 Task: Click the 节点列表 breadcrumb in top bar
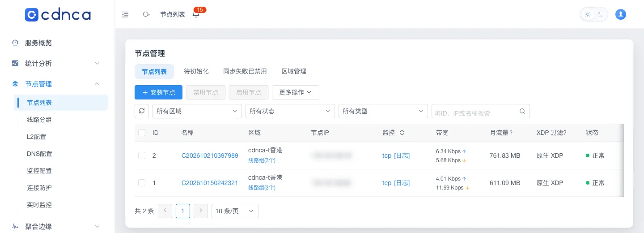pyautogui.click(x=173, y=14)
